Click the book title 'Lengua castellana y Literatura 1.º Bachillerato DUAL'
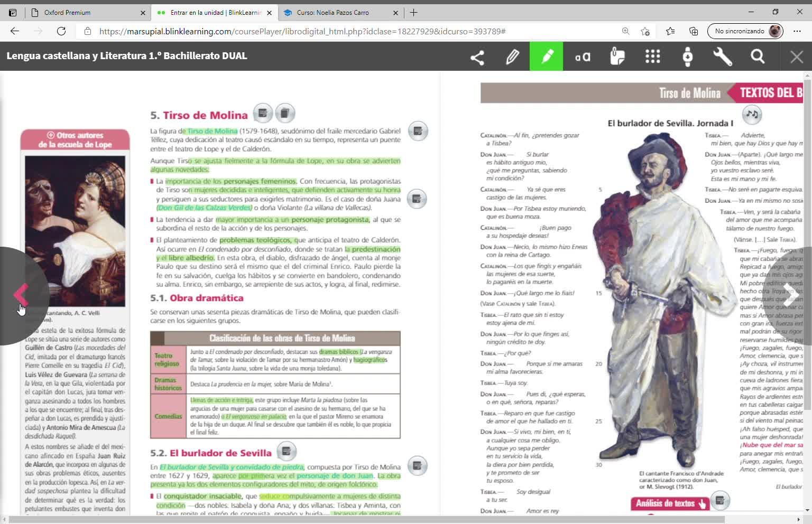The height and width of the screenshot is (524, 812). click(127, 56)
